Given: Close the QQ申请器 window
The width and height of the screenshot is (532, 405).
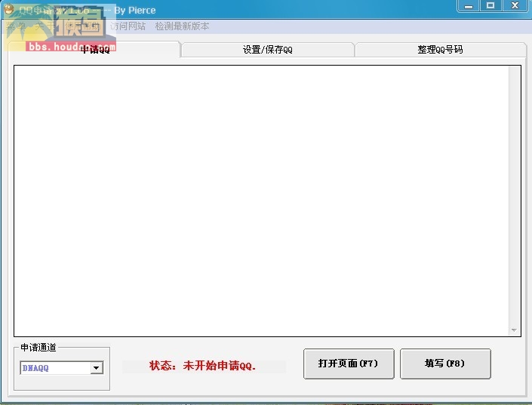Looking at the screenshot, I should pyautogui.click(x=515, y=6).
